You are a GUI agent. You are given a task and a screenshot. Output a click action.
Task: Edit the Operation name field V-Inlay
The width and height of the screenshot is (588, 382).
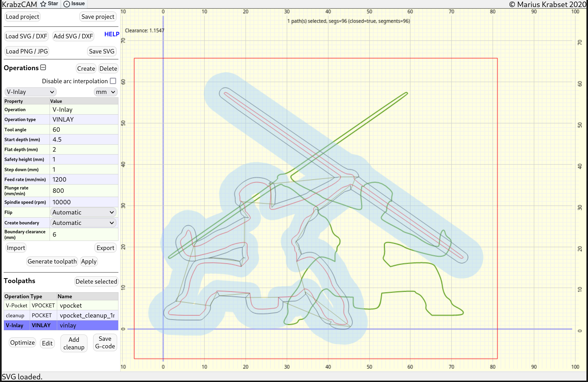pyautogui.click(x=84, y=110)
